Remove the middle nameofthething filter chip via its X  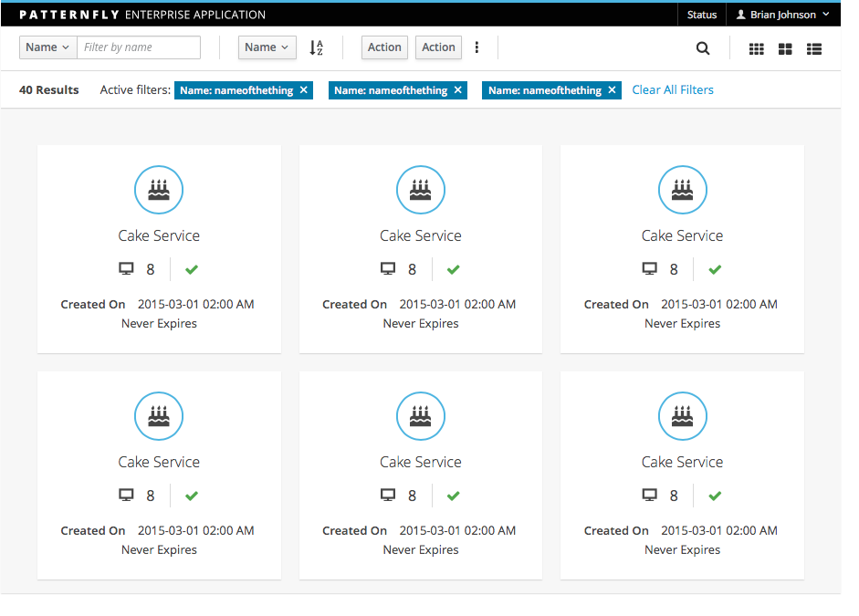click(x=458, y=89)
